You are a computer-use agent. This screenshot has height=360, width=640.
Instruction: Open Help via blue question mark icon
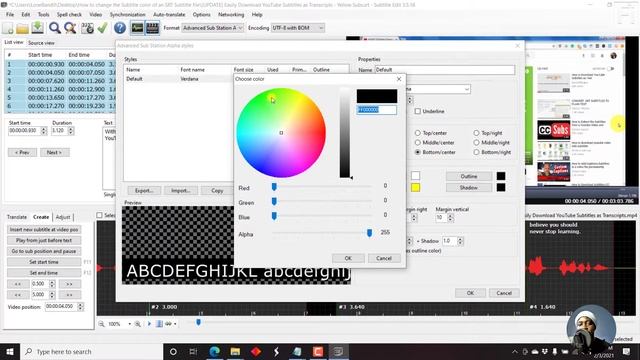[120, 28]
